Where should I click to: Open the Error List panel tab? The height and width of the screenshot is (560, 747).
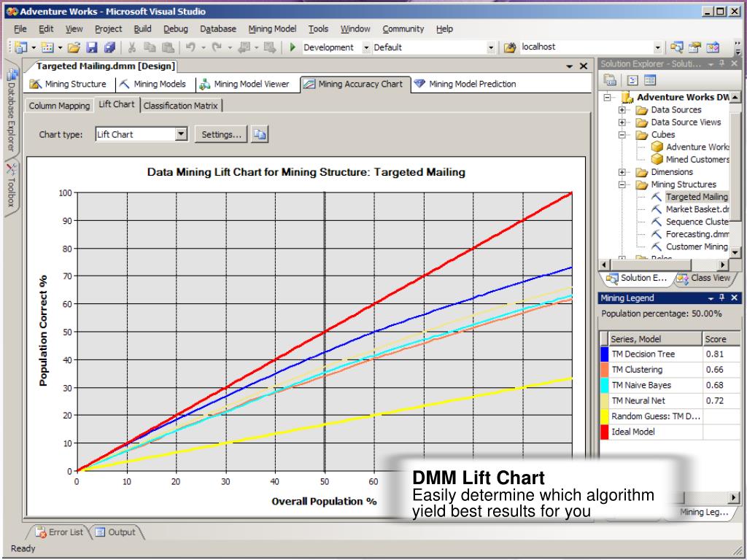click(x=60, y=532)
